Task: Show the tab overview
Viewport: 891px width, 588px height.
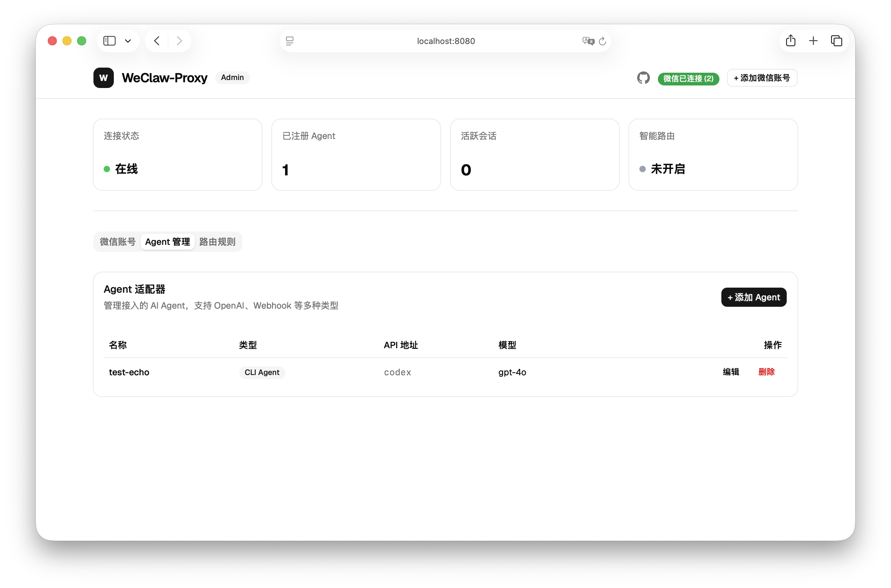Action: [836, 41]
